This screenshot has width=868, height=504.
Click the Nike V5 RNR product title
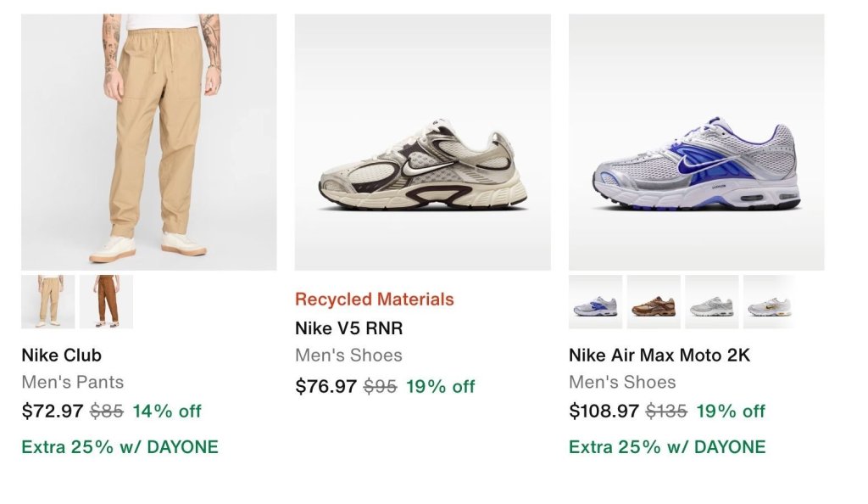348,328
